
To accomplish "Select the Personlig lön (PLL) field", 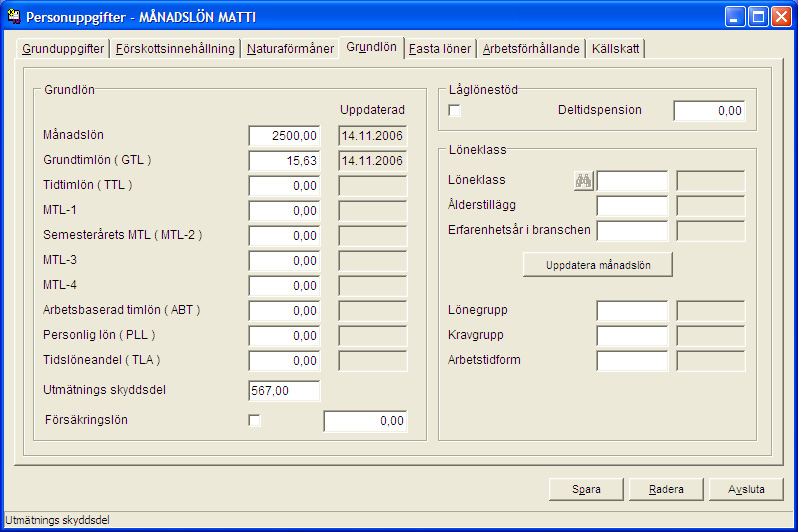I will (x=284, y=335).
